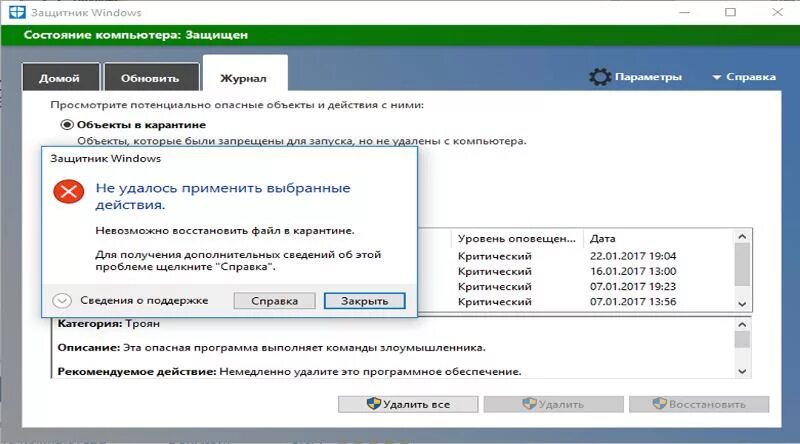Switch to the Домой tab
This screenshot has height=444, width=800.
[60, 78]
